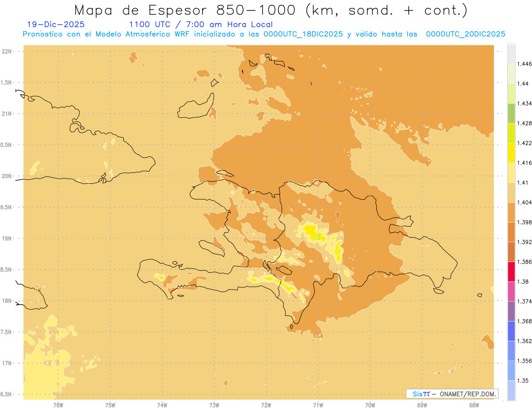Select the date label '19-Dic-2025'
Image resolution: width=532 pixels, height=411 pixels.
point(56,25)
